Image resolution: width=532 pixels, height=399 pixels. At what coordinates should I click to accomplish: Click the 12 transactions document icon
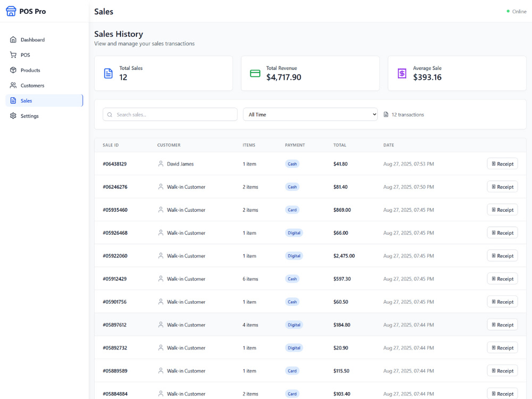[386, 115]
